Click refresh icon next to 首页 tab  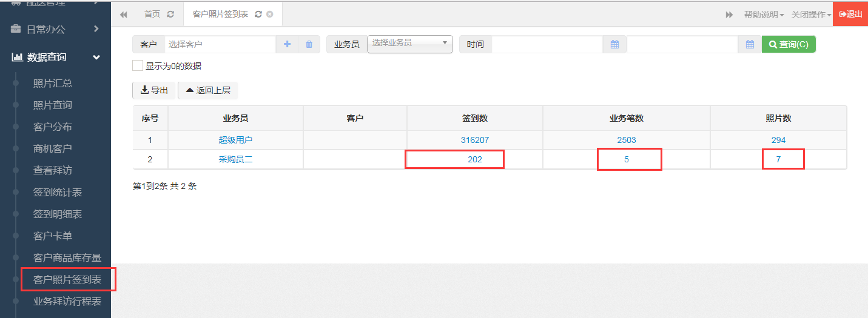170,14
